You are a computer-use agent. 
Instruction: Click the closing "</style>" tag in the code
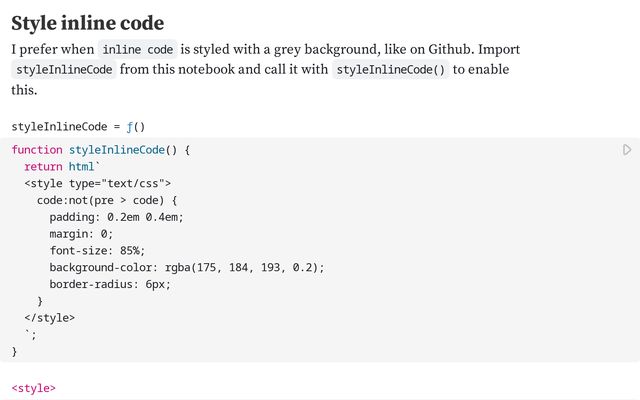pos(50,318)
